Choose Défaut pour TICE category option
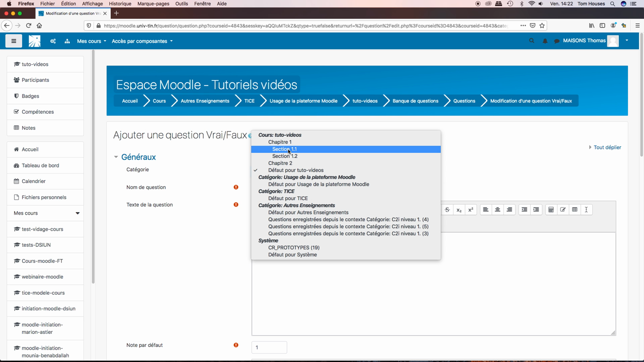The height and width of the screenshot is (362, 644). pos(288,199)
